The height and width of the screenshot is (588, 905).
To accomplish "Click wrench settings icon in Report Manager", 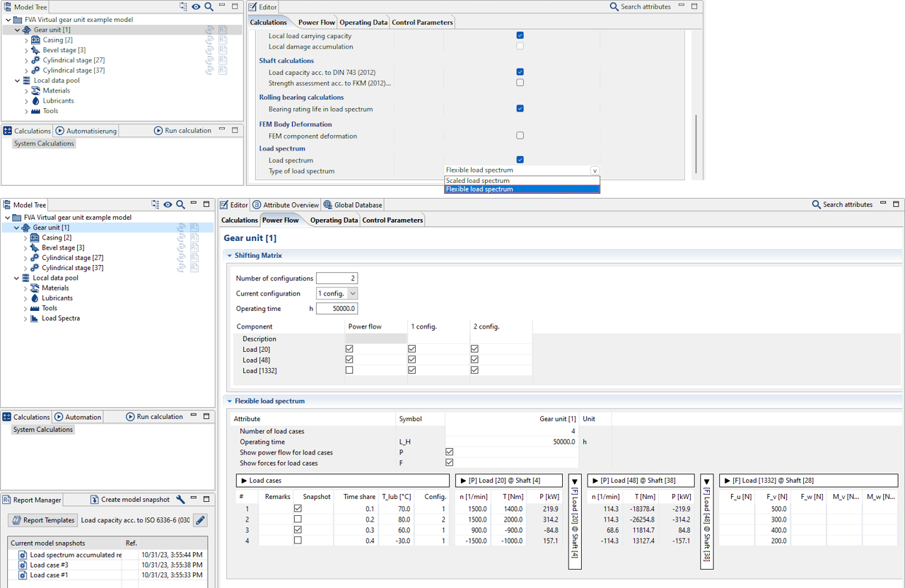I will click(180, 500).
